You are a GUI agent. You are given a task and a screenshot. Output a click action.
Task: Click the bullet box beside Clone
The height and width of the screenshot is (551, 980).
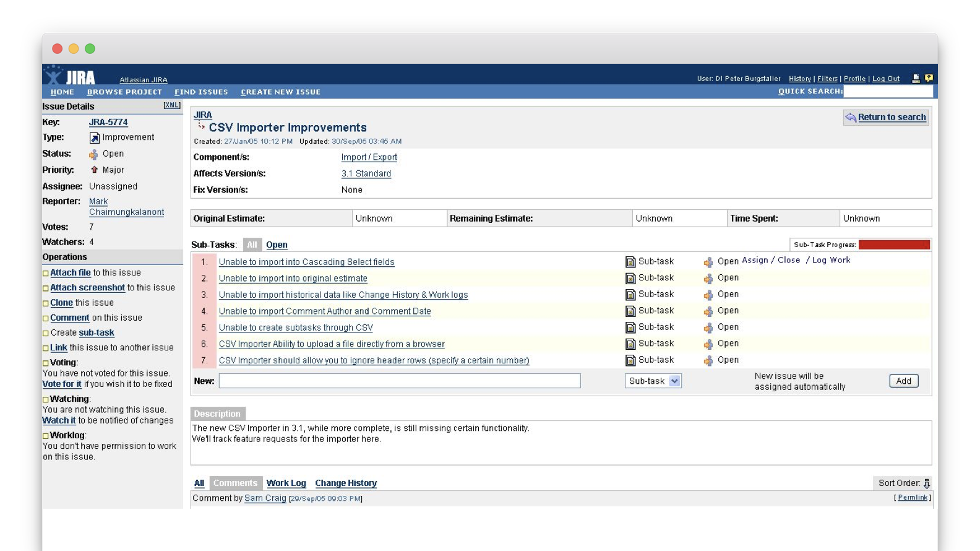click(46, 303)
